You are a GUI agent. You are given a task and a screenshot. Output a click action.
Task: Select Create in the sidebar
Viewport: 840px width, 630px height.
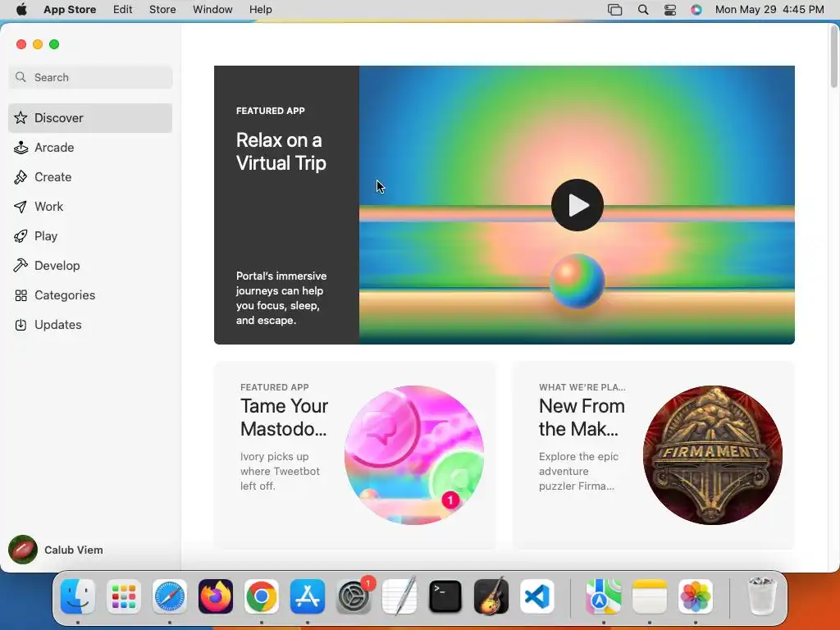coord(90,177)
